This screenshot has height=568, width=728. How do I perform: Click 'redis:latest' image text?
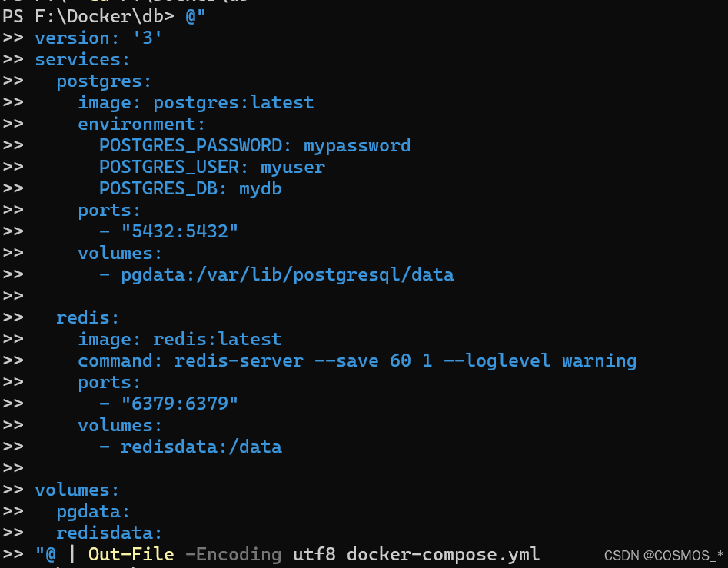[x=217, y=339]
